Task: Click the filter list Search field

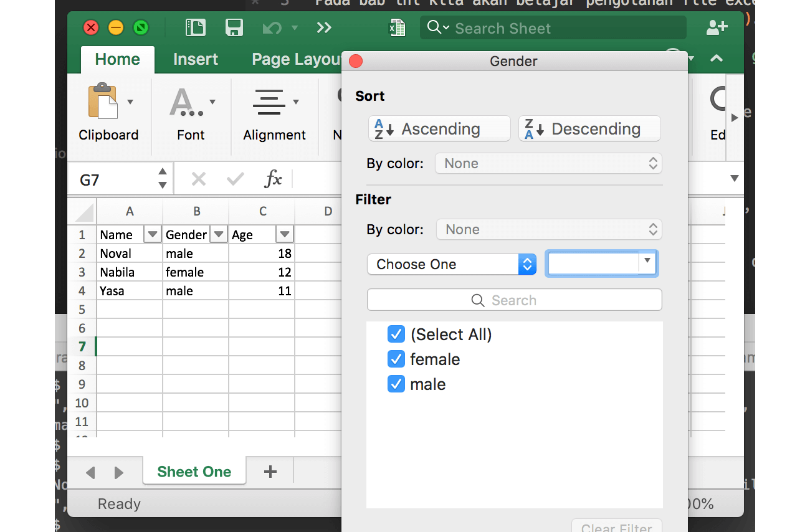Action: click(x=514, y=300)
